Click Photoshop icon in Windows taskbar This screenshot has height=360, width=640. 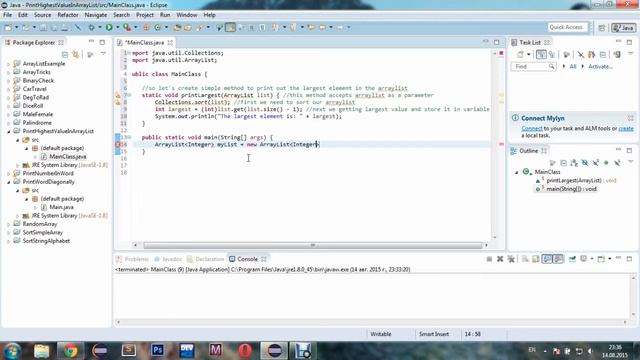pos(158,350)
